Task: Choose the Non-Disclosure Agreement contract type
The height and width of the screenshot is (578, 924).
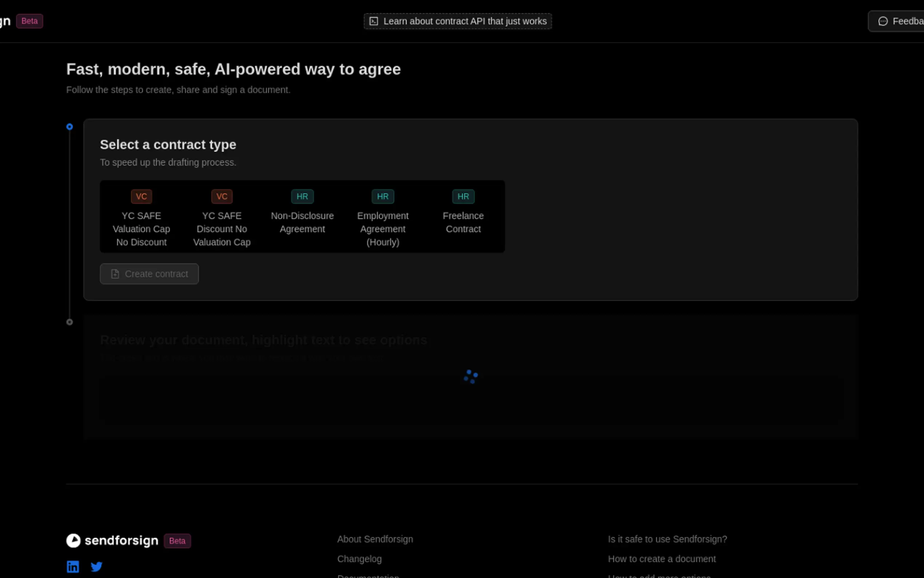Action: click(302, 222)
